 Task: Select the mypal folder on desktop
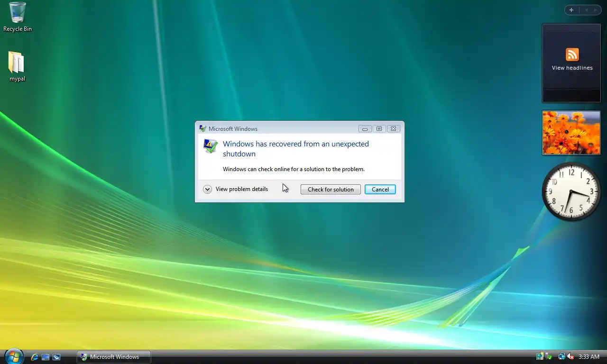click(17, 67)
